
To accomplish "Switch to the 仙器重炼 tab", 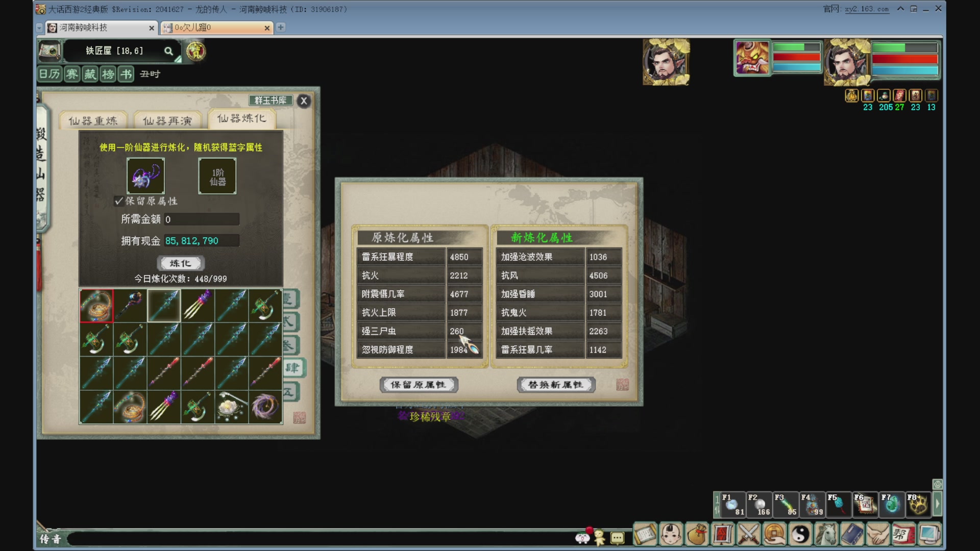I will coord(93,121).
